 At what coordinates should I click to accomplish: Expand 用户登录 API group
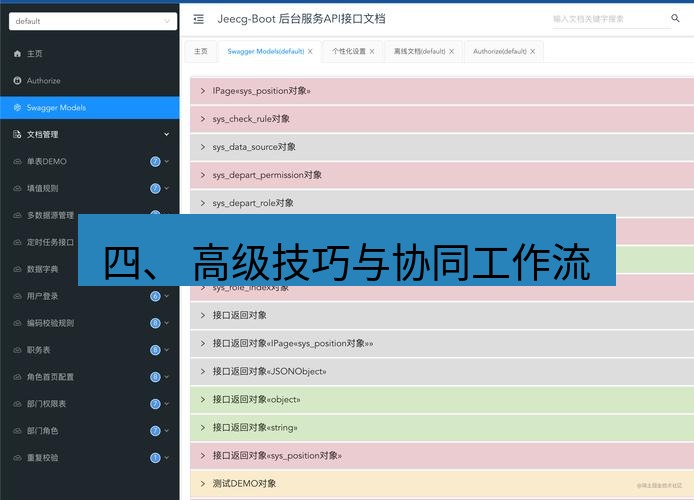(x=90, y=296)
